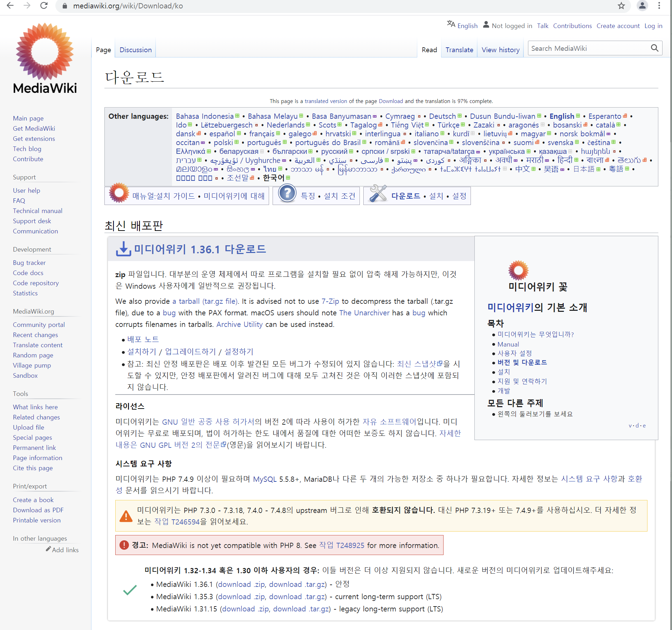Open the Random page sidebar link

33,355
